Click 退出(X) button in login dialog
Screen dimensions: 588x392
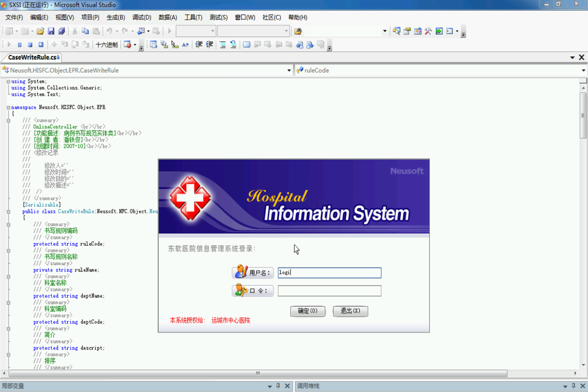(x=350, y=311)
